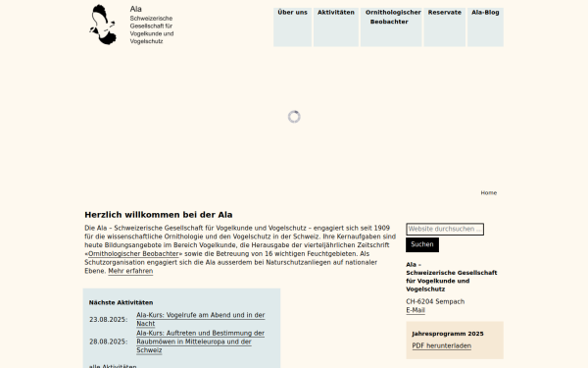Viewport: 588px width, 368px height.
Task: Open Ala-Kurs: Raubmöwen in Mitteleuropa link
Action: coord(201,342)
